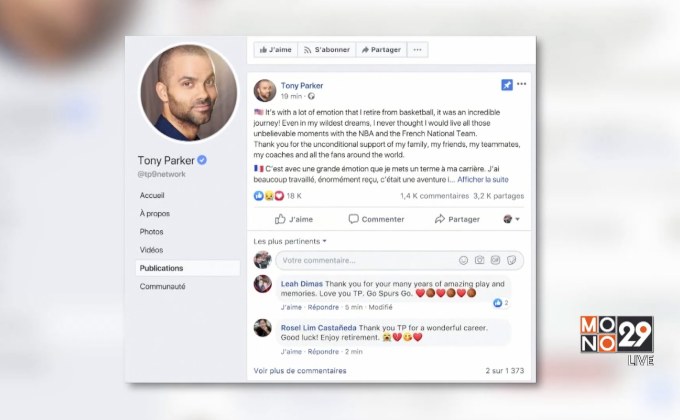The height and width of the screenshot is (420, 680).
Task: Click Répondre under Leah Dimas comment
Action: 323,307
